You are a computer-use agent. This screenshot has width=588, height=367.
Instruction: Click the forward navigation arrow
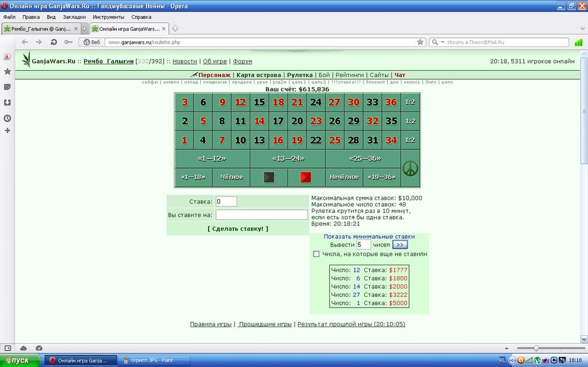click(39, 42)
